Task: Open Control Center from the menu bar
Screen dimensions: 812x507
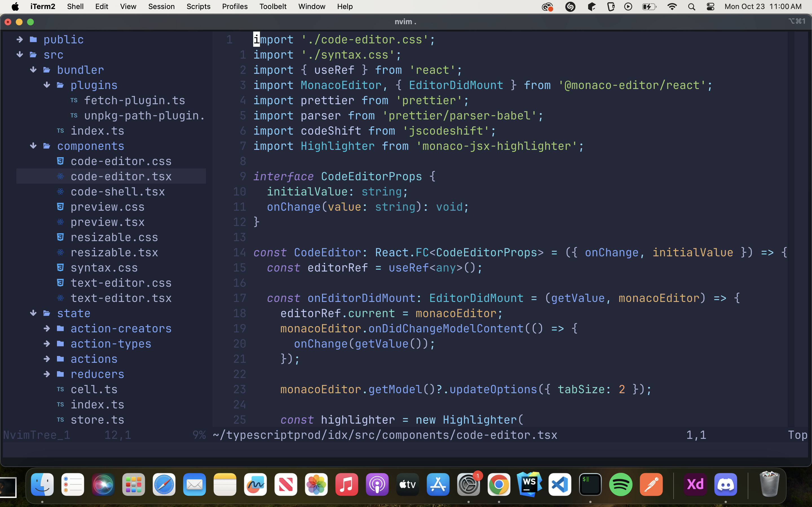Action: pyautogui.click(x=710, y=7)
